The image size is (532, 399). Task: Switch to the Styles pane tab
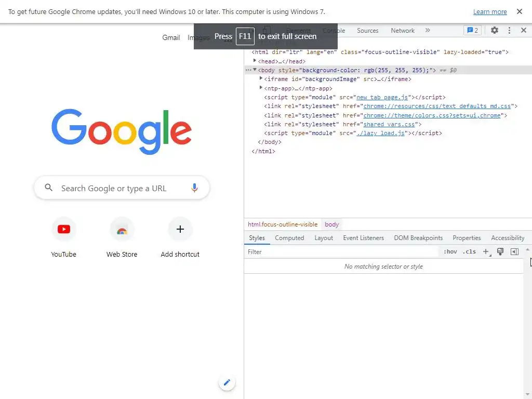[x=257, y=238]
